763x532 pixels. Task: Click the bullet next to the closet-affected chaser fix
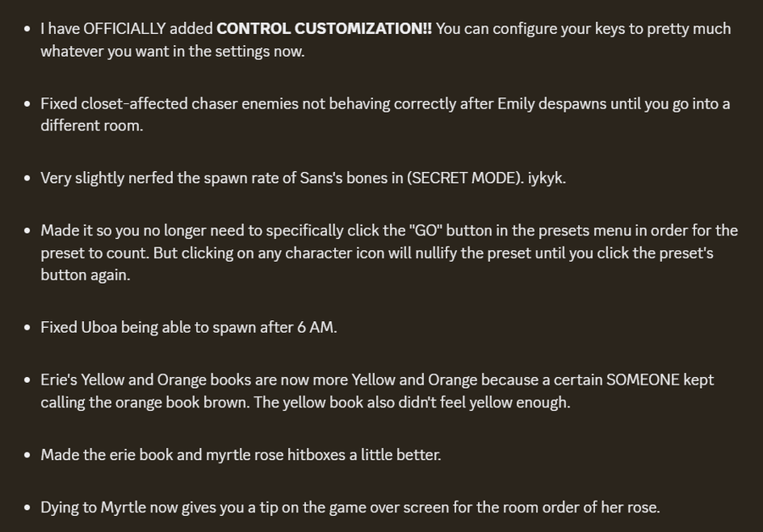(27, 103)
